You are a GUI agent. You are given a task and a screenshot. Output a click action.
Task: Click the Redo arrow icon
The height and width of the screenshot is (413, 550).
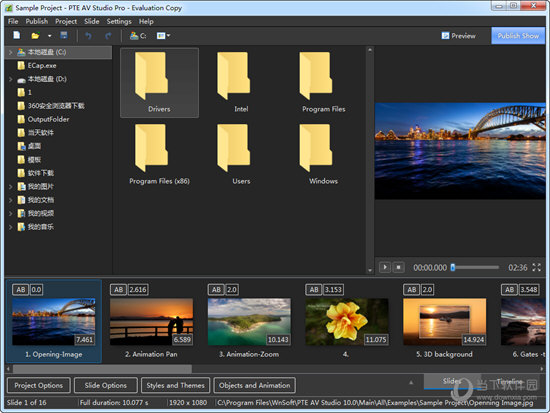(x=108, y=36)
